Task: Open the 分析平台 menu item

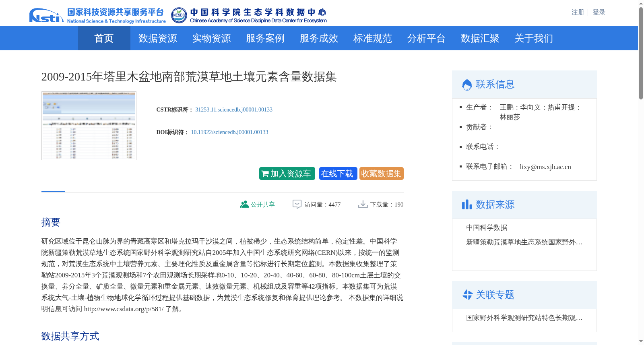Action: point(426,38)
